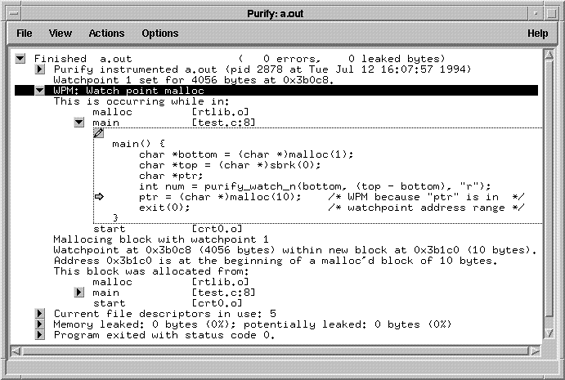The image size is (565, 380).
Task: Select 'Address 0x3b1c0 is at the beginning' line
Action: click(x=276, y=260)
